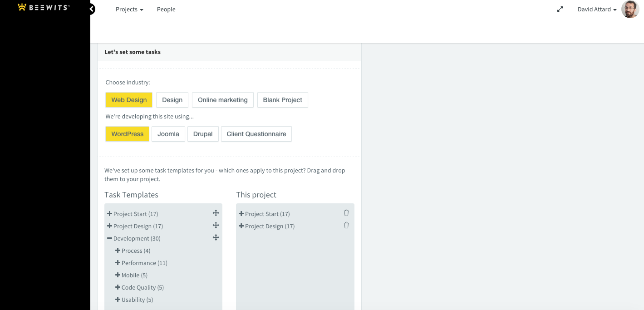The width and height of the screenshot is (644, 310).
Task: Click the Choose industry label
Action: point(128,83)
